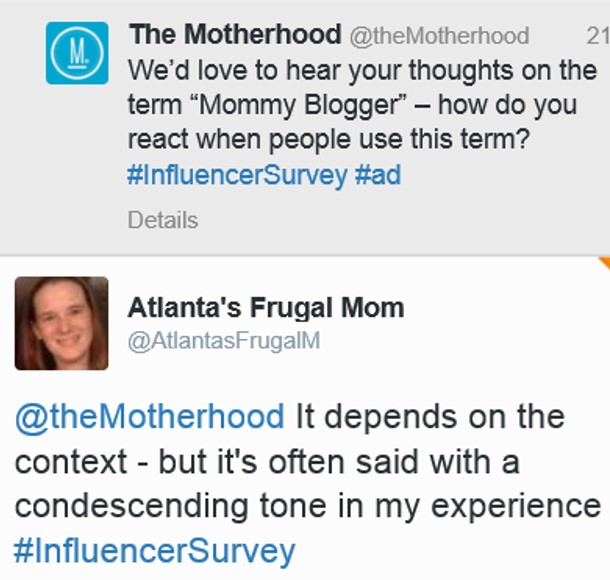Expand the tweet Details link
Image resolution: width=610 pixels, height=580 pixels.
point(162,220)
